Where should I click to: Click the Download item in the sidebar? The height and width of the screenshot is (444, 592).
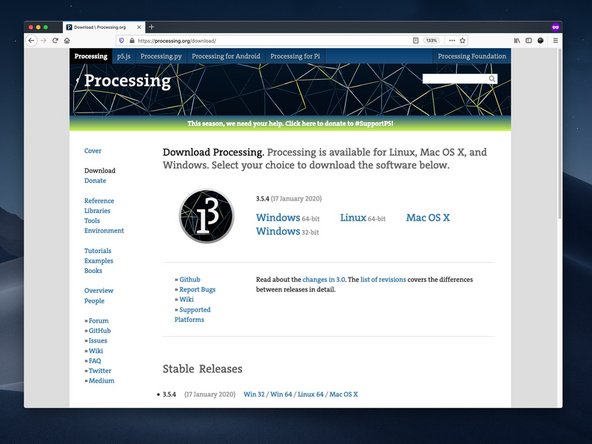100,171
